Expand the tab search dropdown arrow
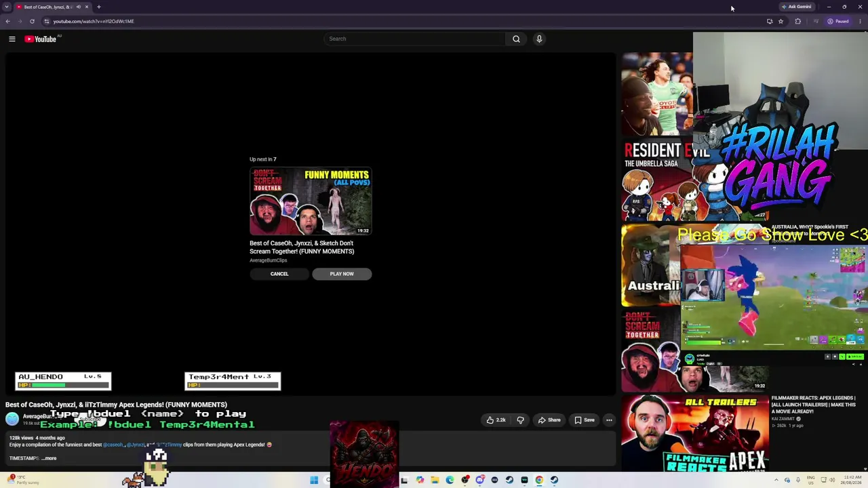868x488 pixels. point(7,7)
